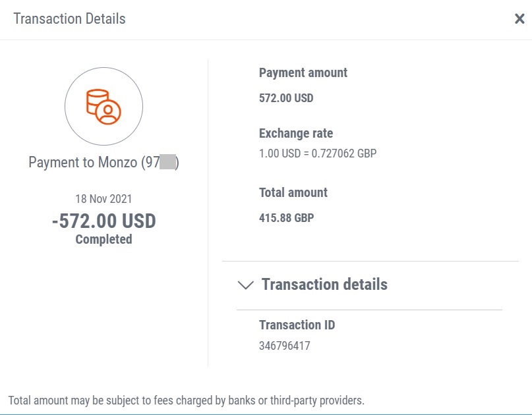This screenshot has height=415, width=532.
Task: Click the fees disclaimer text at bottom
Action: (x=187, y=401)
